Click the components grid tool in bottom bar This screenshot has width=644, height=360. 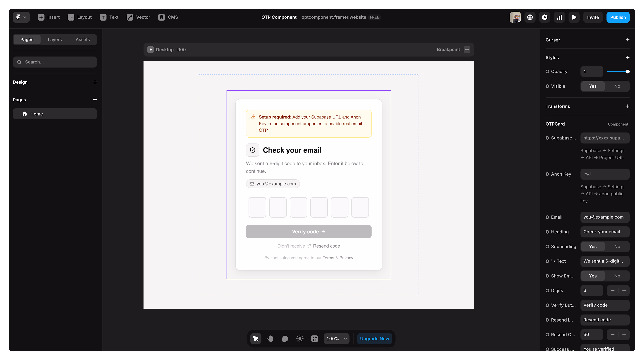tap(314, 339)
